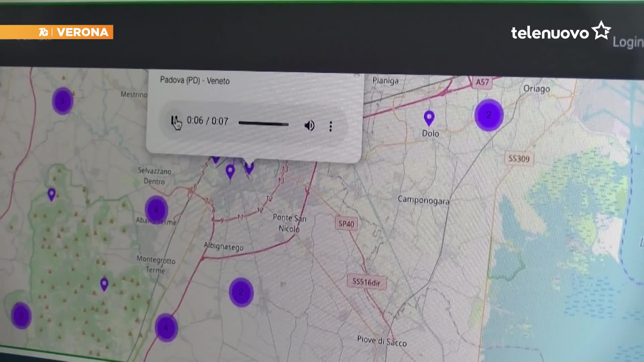The image size is (644, 362).
Task: Mute the audio with the speaker icon
Action: pos(309,126)
